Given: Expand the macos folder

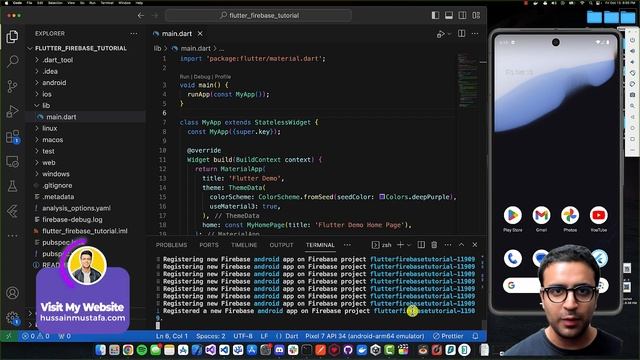Looking at the screenshot, I should coord(53,140).
